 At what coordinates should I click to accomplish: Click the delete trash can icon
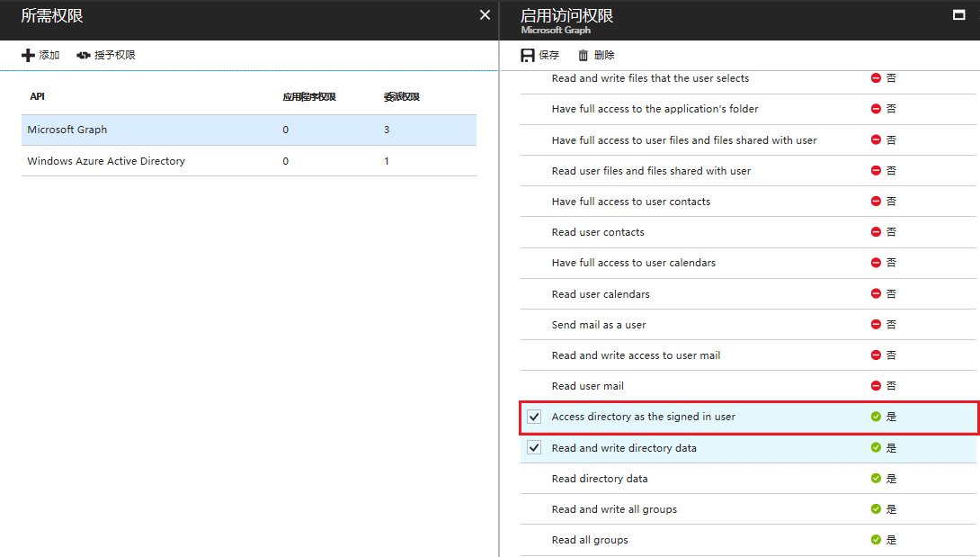pos(584,56)
